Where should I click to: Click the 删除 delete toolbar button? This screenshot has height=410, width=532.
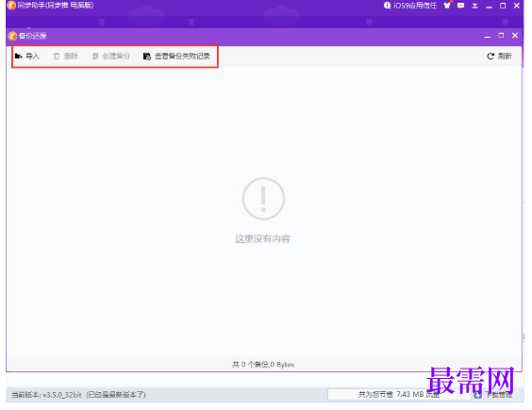click(66, 56)
